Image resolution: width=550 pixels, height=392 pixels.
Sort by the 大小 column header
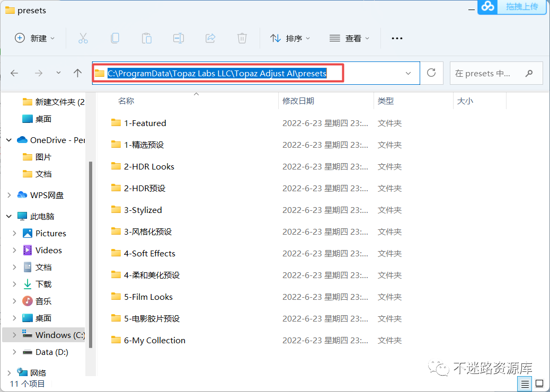coord(465,101)
